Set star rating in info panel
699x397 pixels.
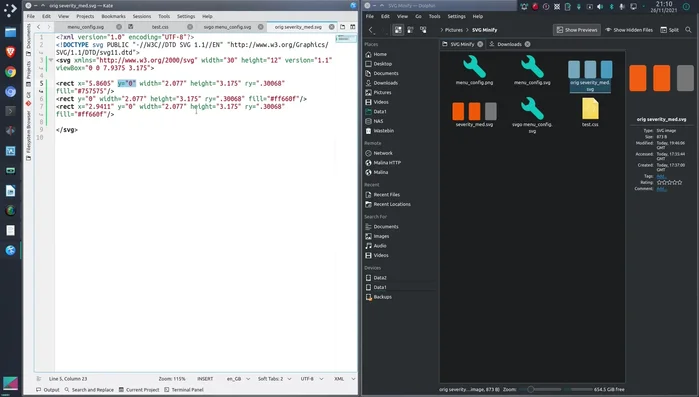669,182
